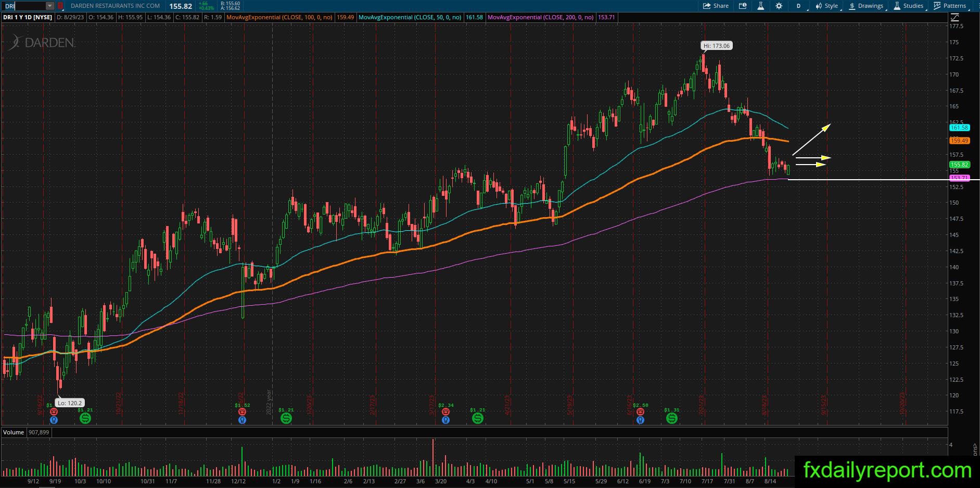Click the June conference call bulb icon
This screenshot has width=980, height=488.
click(x=640, y=420)
